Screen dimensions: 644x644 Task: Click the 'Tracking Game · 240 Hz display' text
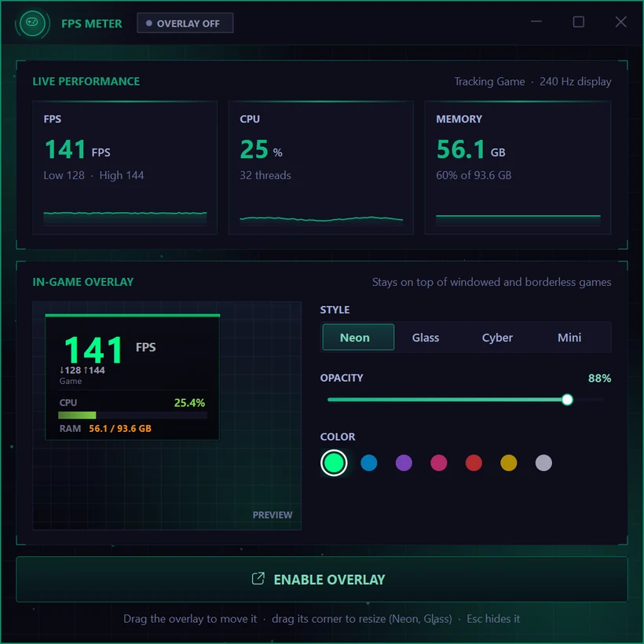click(x=532, y=82)
